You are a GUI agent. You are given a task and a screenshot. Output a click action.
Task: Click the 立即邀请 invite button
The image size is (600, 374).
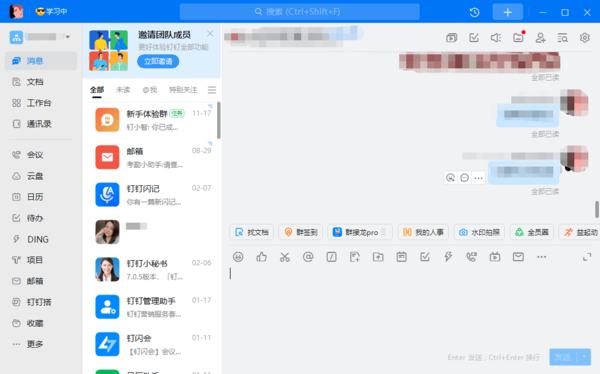158,61
